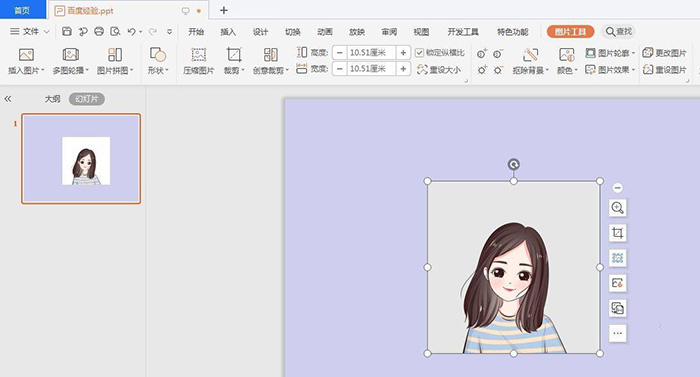Image resolution: width=700 pixels, height=377 pixels.
Task: Click the Remove Background (抠除背景) icon
Action: coord(530,54)
